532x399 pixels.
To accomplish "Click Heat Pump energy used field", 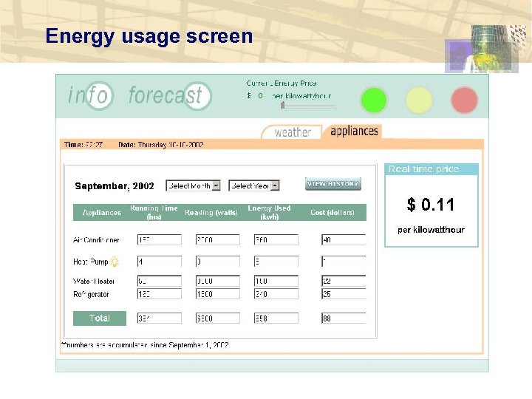I will pyautogui.click(x=276, y=262).
